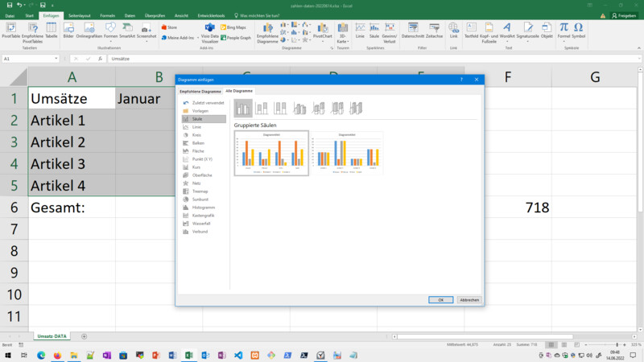Image resolution: width=644 pixels, height=362 pixels.
Task: Click the PivotTable icon in ribbon
Action: tap(10, 31)
